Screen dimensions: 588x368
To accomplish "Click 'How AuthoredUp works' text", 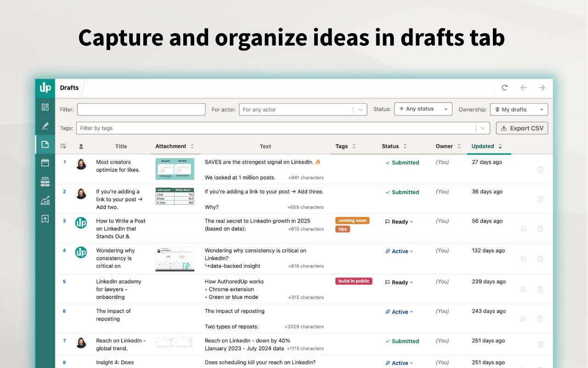I will pyautogui.click(x=234, y=282).
